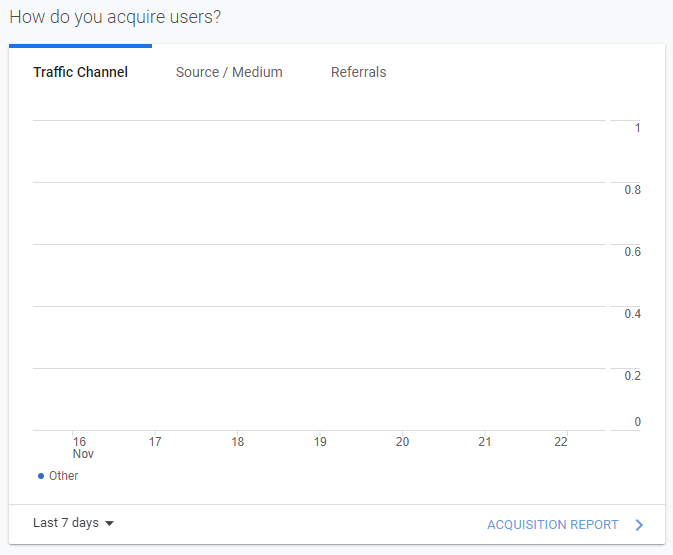Image resolution: width=673 pixels, height=555 pixels.
Task: Click the 21 date label on the axis
Action: [485, 442]
